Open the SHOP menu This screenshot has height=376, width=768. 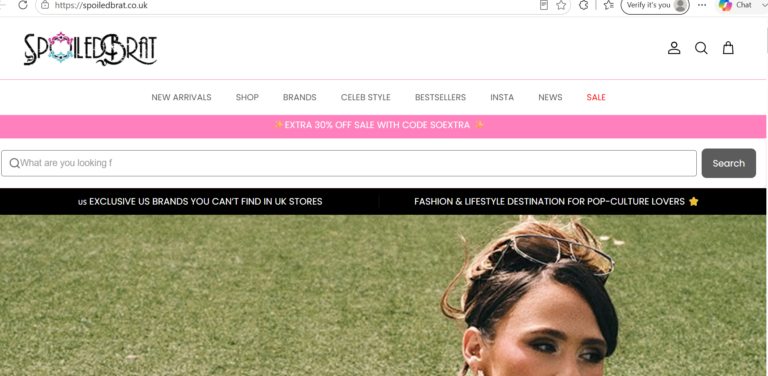click(x=247, y=97)
